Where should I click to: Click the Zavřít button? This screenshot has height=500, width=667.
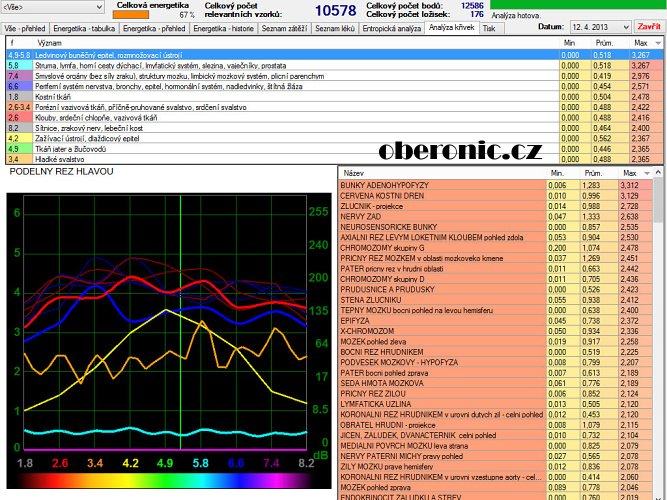pyautogui.click(x=649, y=27)
